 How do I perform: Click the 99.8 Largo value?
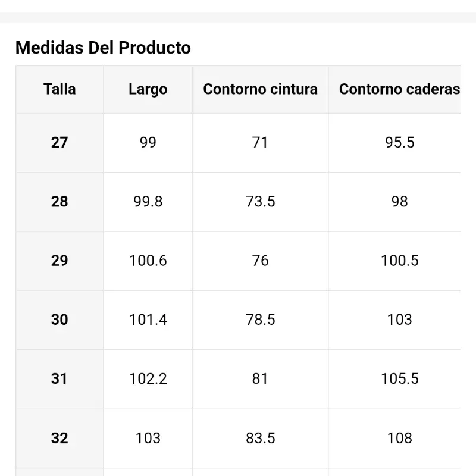pyautogui.click(x=148, y=202)
